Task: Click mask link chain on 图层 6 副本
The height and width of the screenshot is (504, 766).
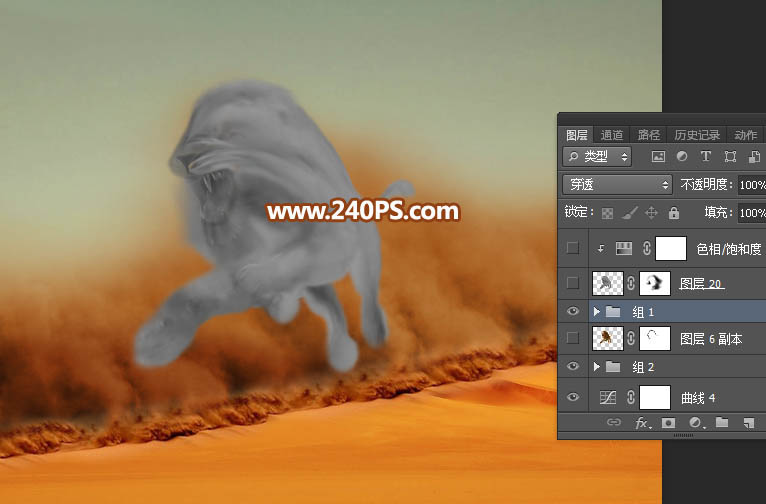Action: click(631, 338)
